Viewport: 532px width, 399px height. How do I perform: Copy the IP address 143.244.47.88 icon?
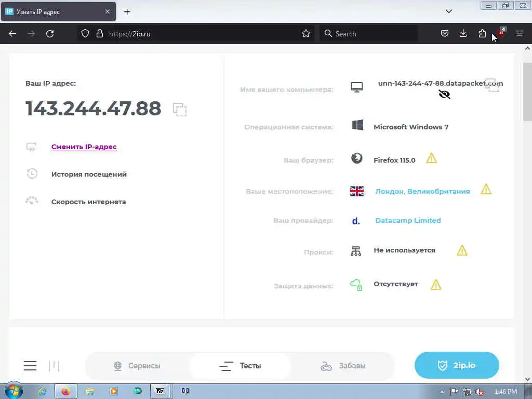[180, 110]
